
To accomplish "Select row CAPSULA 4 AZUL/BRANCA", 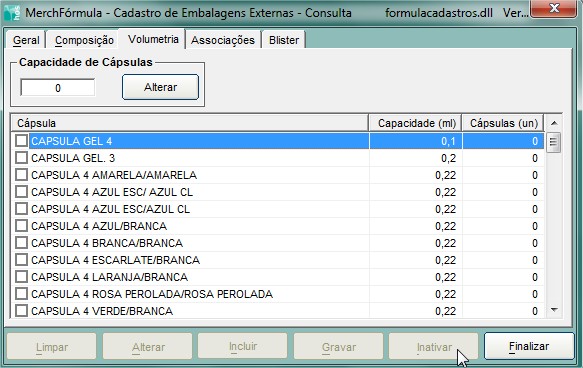I will (277, 226).
